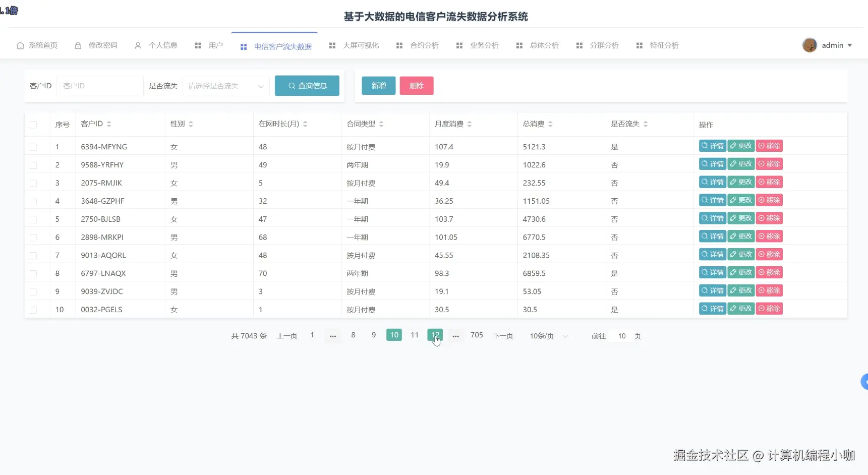Jump to page 705 in pagination
The image size is (868, 475).
click(x=477, y=335)
